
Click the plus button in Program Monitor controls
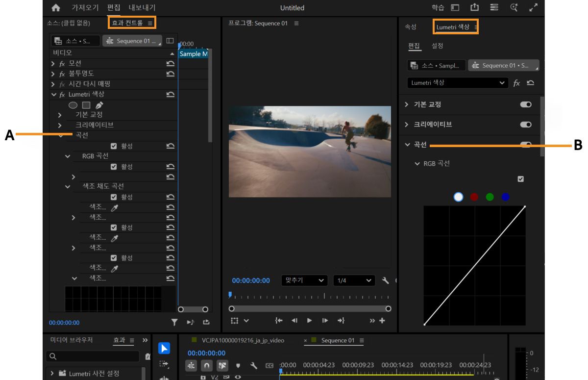click(x=381, y=321)
